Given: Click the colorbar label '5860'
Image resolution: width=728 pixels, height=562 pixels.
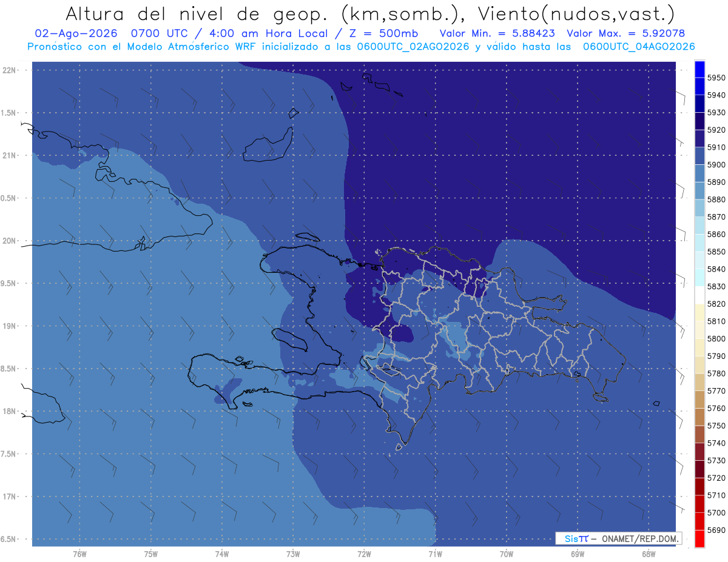Looking at the screenshot, I should [716, 234].
